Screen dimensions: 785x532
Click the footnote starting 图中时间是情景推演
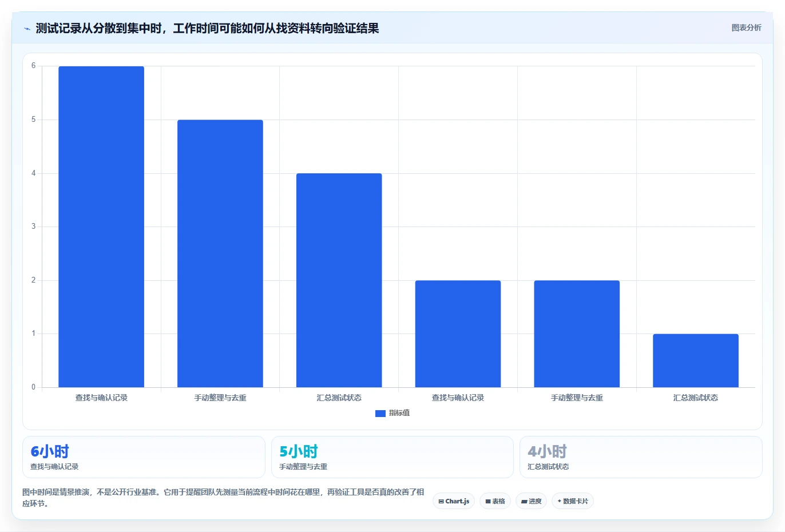[x=223, y=498]
